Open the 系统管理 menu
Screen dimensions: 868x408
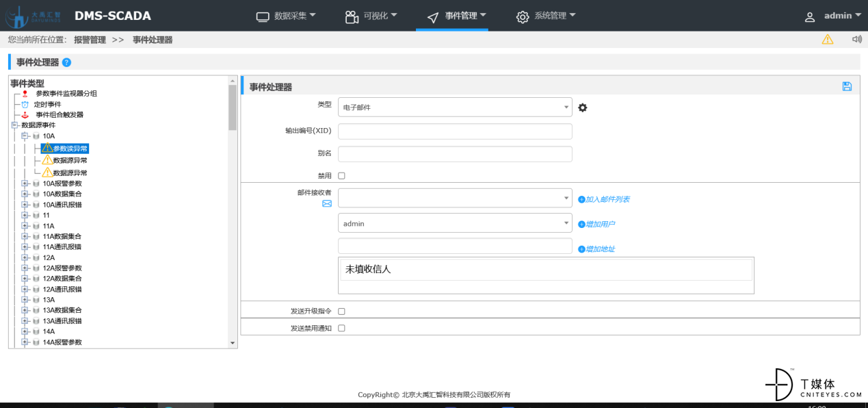pos(546,16)
